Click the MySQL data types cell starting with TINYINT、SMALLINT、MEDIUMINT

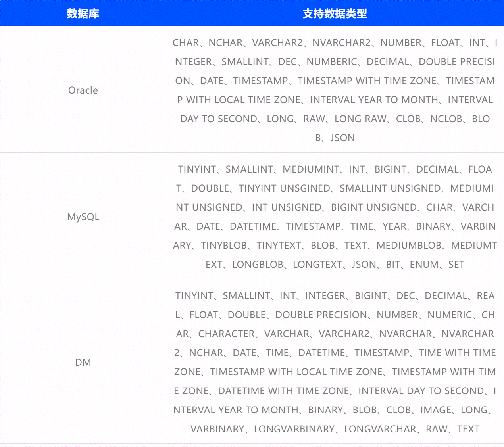335,217
